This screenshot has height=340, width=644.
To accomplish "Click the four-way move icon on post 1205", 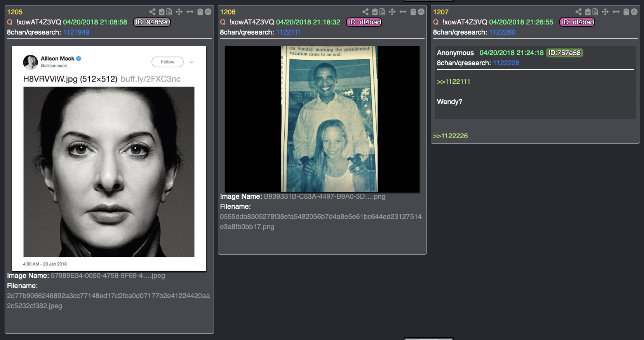I will [x=179, y=12].
